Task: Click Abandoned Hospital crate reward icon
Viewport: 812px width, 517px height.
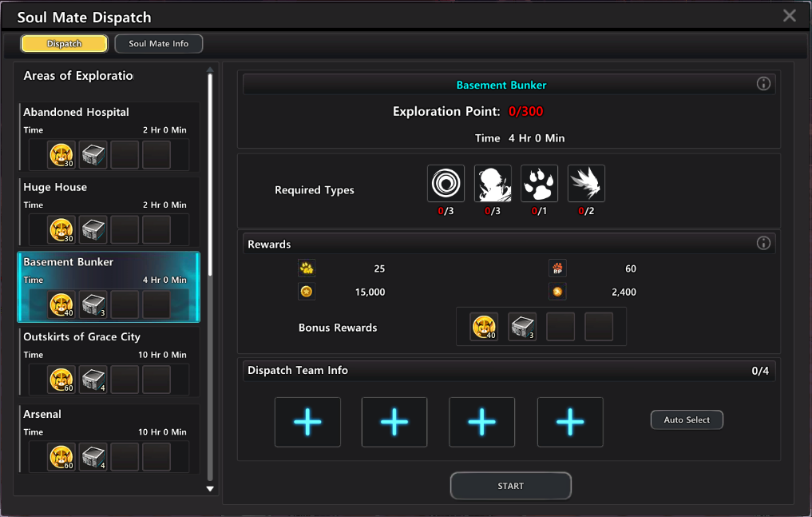Action: tap(93, 154)
